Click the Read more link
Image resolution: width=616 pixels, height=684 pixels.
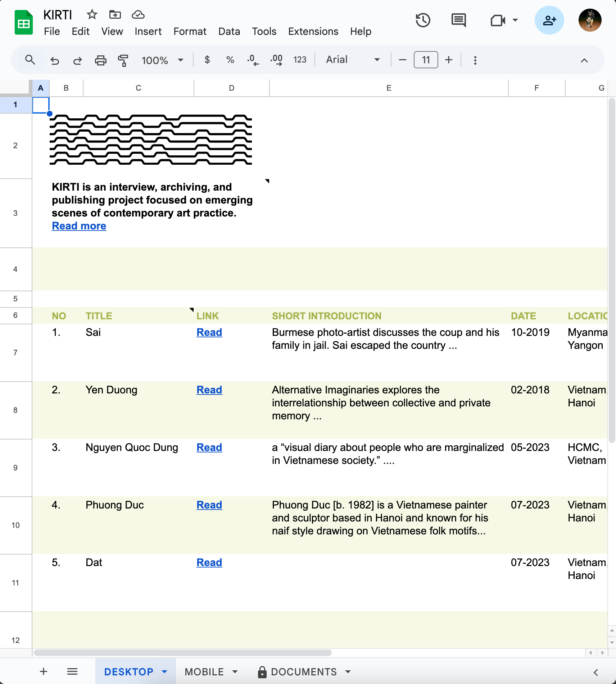coord(79,226)
